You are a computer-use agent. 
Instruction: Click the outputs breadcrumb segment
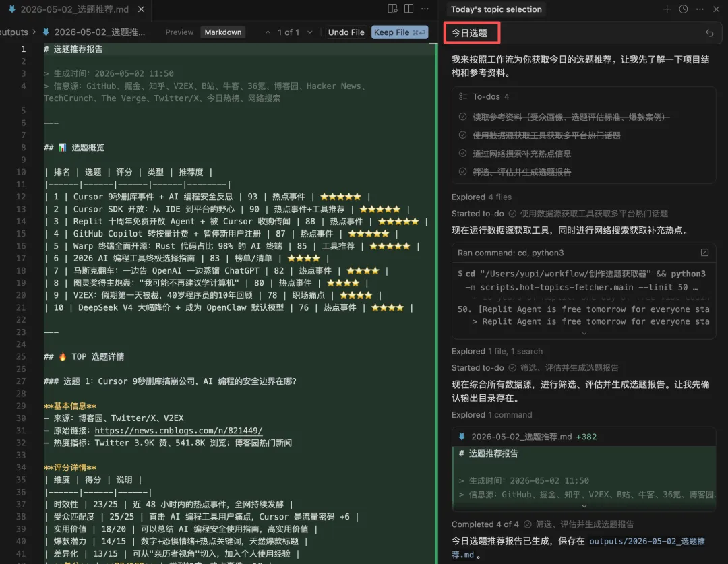(x=14, y=32)
